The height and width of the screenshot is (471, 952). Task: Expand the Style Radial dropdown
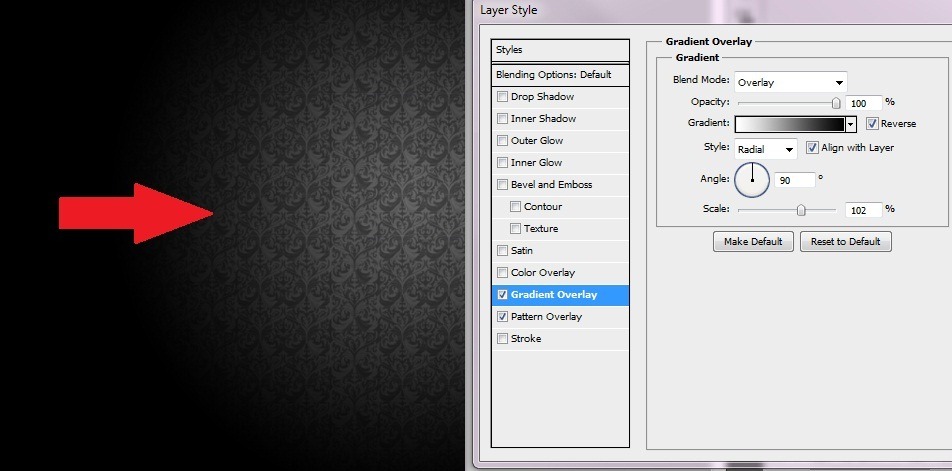(x=766, y=149)
